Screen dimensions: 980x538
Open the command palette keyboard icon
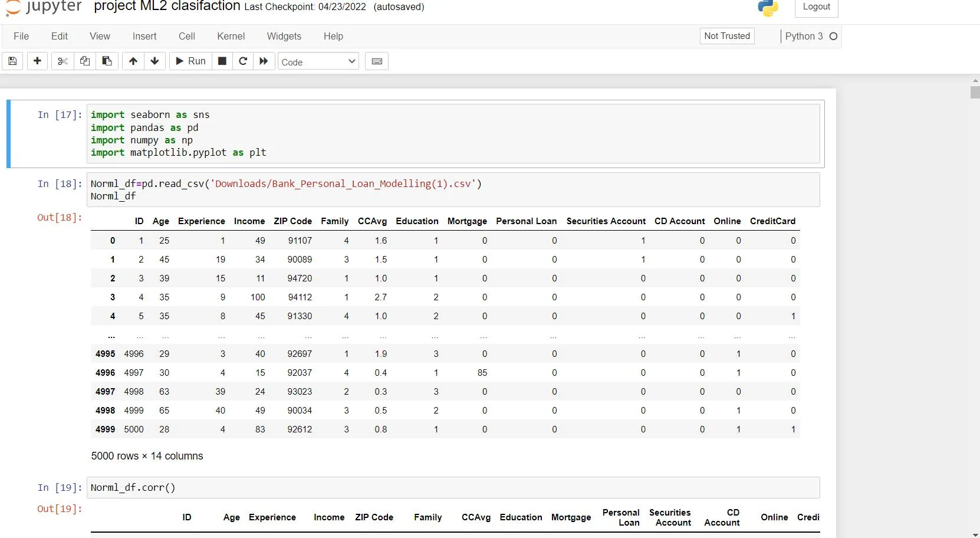(x=377, y=61)
